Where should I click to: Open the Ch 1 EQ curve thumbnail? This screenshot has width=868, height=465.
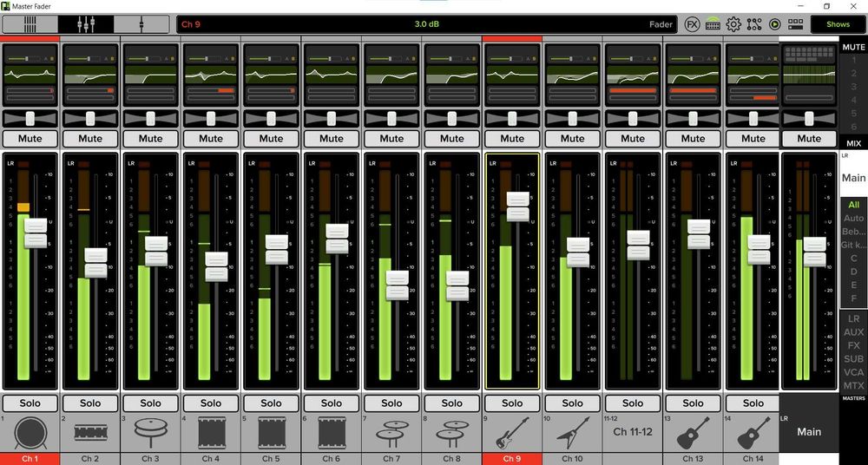(30, 75)
